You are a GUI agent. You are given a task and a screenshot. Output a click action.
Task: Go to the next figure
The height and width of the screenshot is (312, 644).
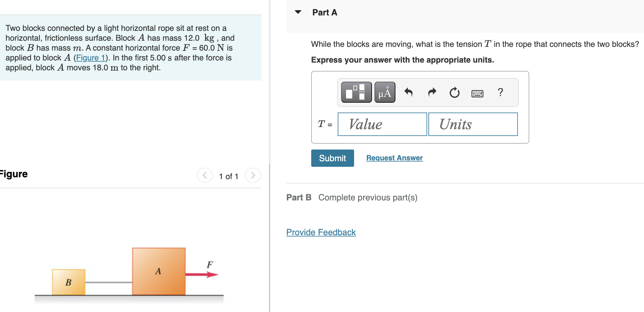[x=253, y=175]
